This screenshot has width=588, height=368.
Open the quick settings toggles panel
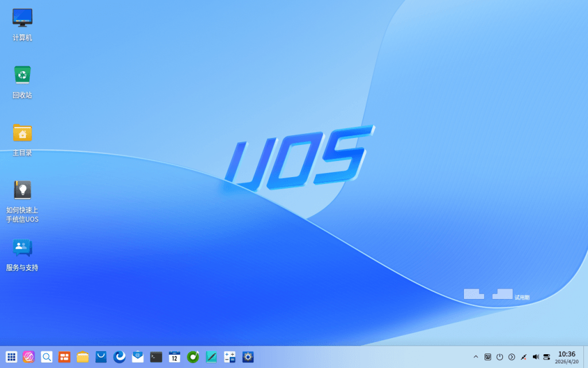coord(547,356)
